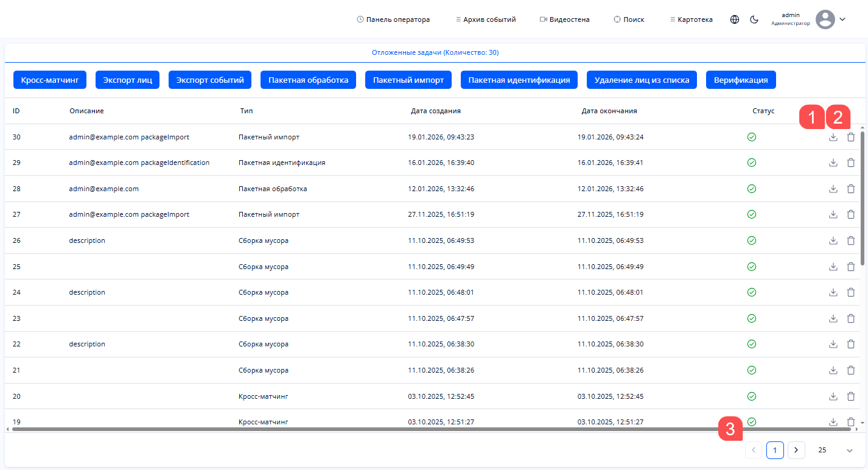Download result for task ID 27

tap(833, 214)
